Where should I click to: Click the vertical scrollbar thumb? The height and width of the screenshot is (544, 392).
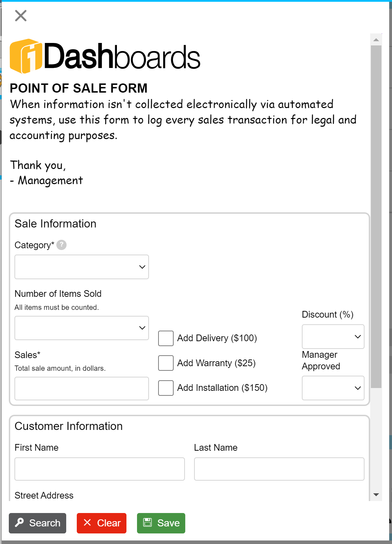[376, 217]
